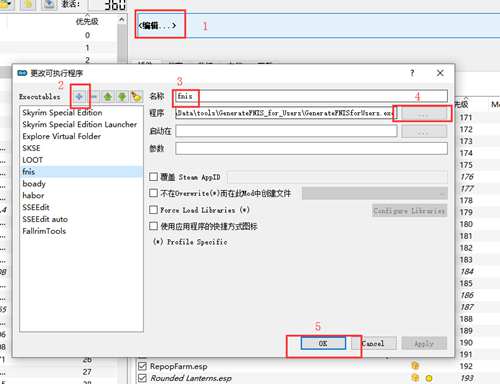The width and height of the screenshot is (500, 384).
Task: Browse for program with the ... button
Action: click(x=424, y=114)
